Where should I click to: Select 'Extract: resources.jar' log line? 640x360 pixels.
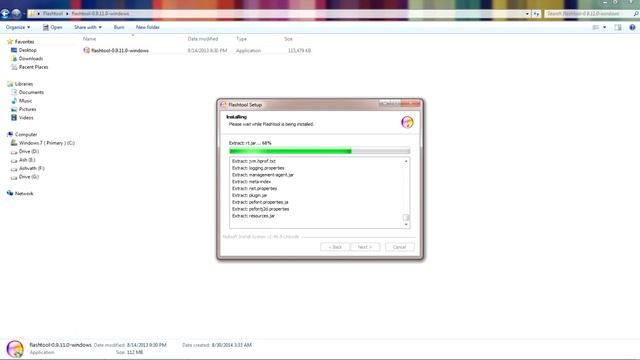[x=253, y=216]
